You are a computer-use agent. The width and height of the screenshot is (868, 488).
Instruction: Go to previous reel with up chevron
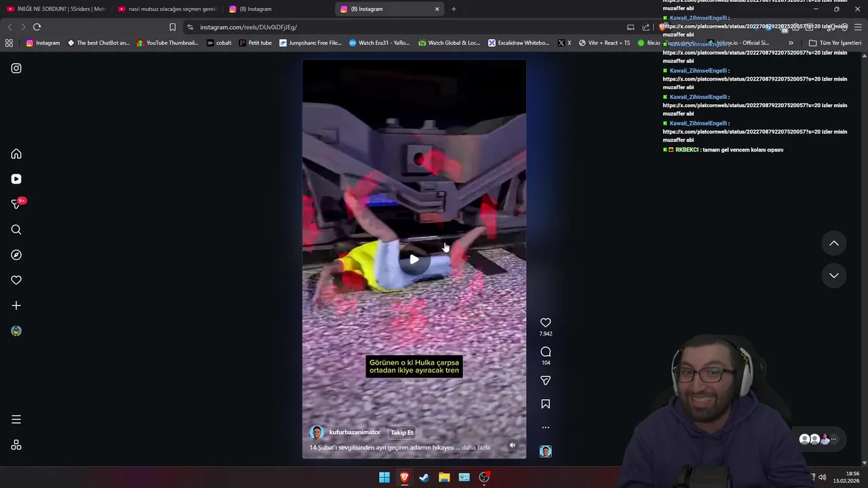click(x=834, y=243)
